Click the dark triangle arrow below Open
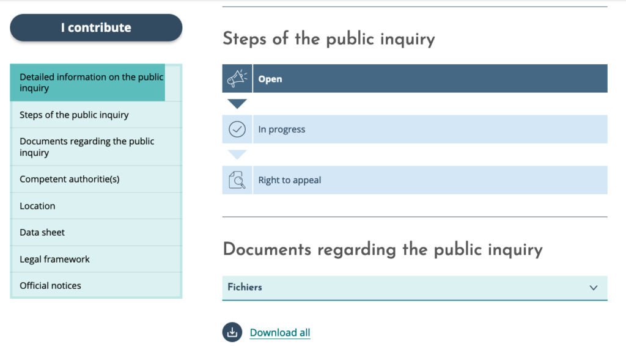Viewport: 626px width, 364px height. coord(237,104)
